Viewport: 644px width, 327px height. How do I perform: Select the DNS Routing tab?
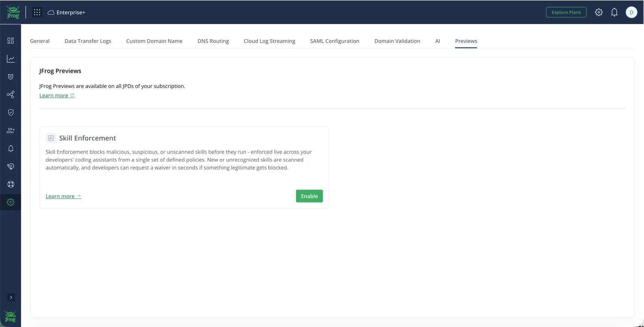point(213,41)
